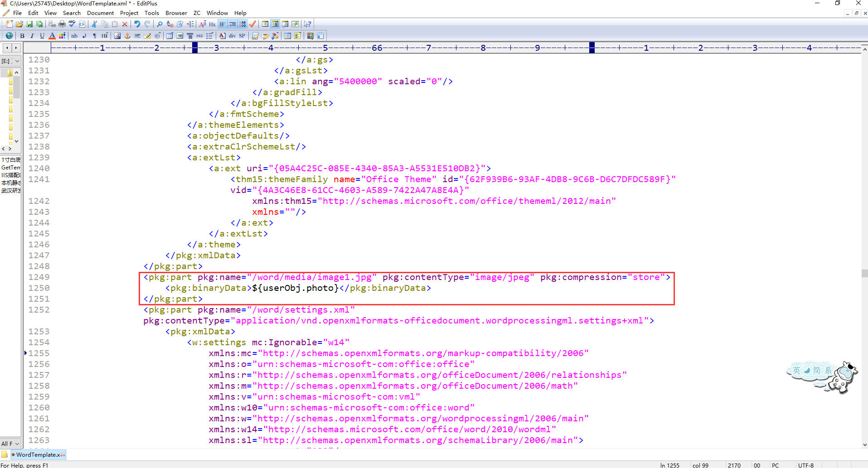Insert an anchor with the anchor icon
This screenshot has height=468, width=868.
tap(127, 35)
